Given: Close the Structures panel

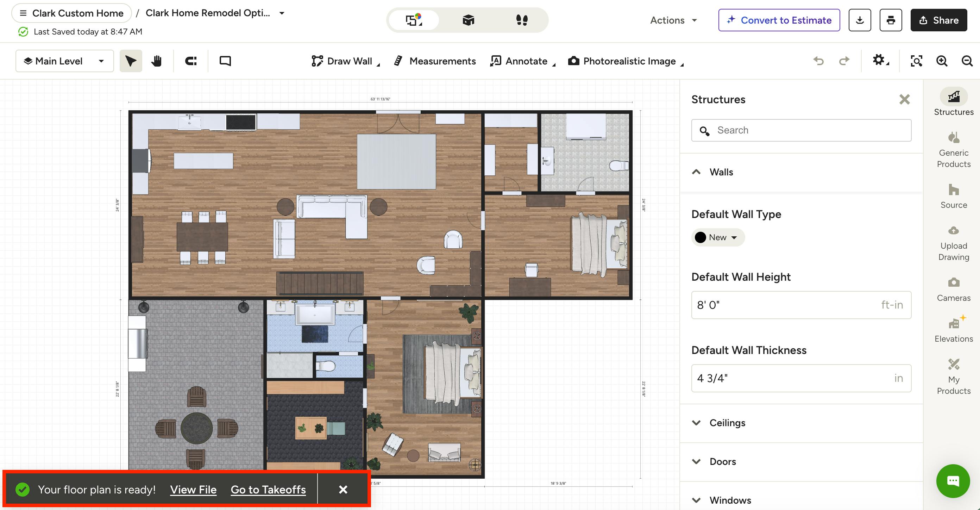Looking at the screenshot, I should [x=904, y=99].
